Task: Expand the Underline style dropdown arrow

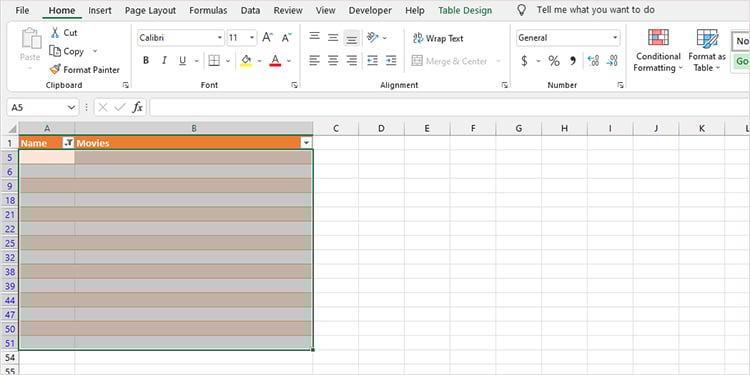Action: pos(196,61)
